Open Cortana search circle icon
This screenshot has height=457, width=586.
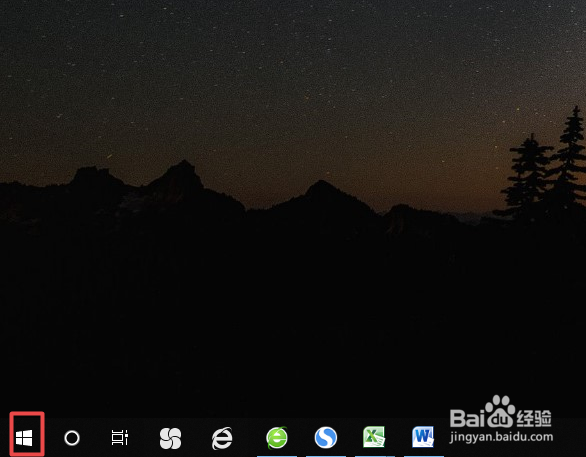click(x=72, y=438)
